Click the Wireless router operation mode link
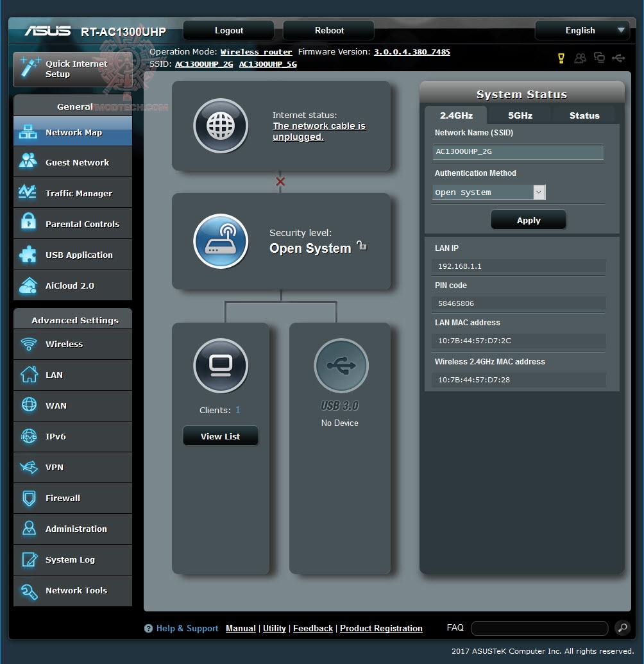Screen dimensions: 644x664 [x=256, y=52]
